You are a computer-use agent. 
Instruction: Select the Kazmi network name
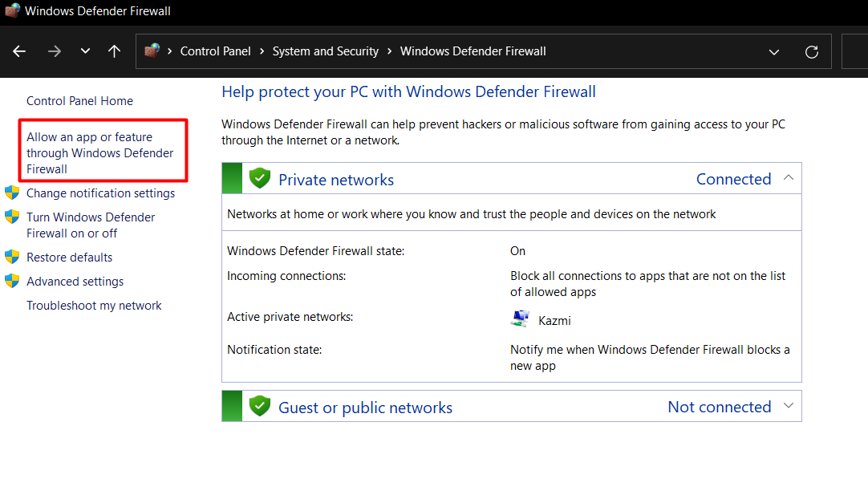(x=554, y=321)
